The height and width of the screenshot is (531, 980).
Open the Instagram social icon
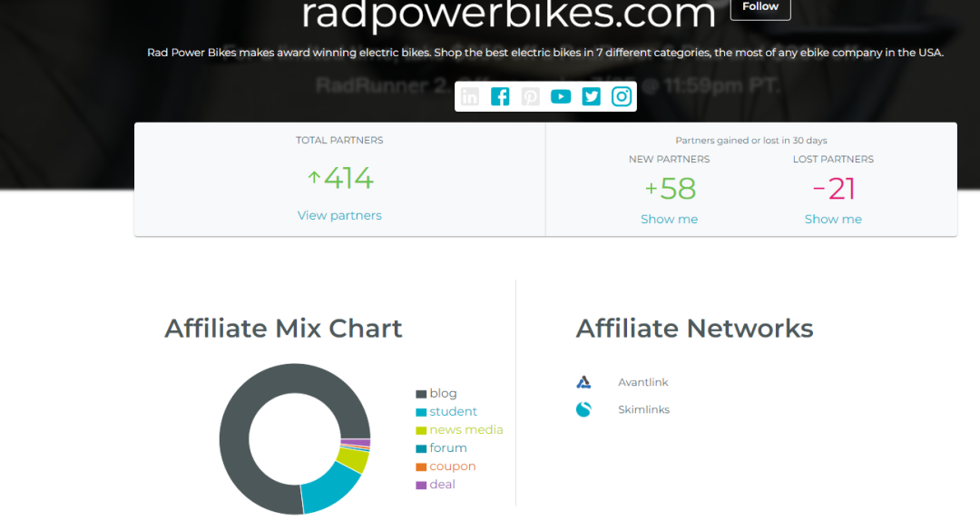coord(622,96)
